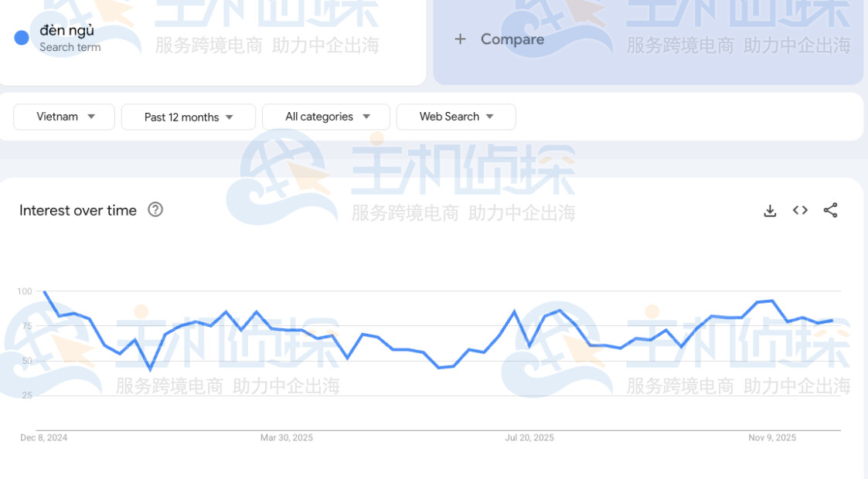868x479 pixels.
Task: Expand the Web Search type dropdown
Action: [x=455, y=117]
